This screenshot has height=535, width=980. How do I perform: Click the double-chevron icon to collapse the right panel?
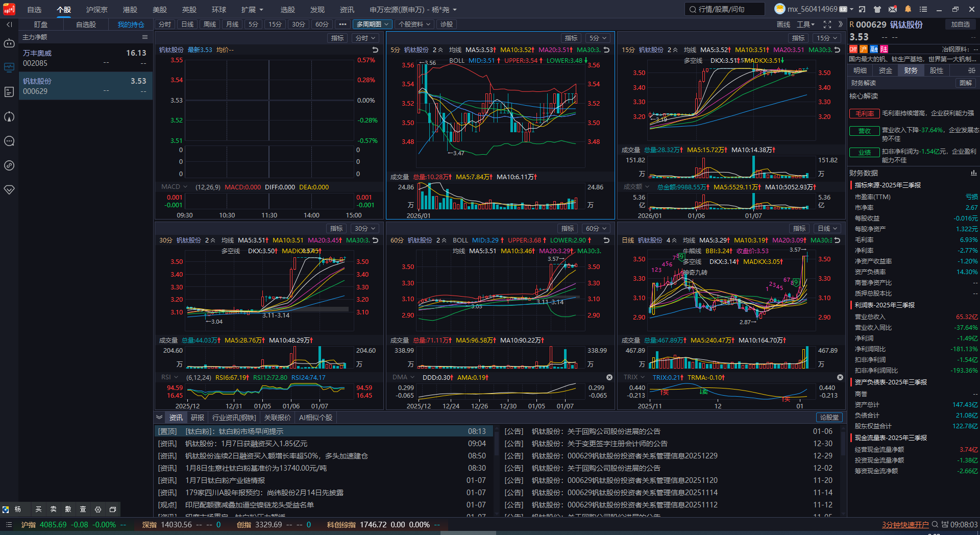[x=841, y=25]
